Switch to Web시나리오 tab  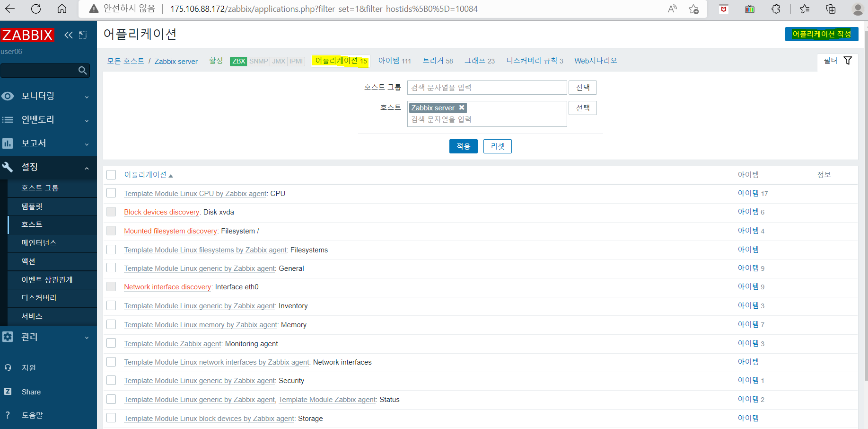coord(596,61)
